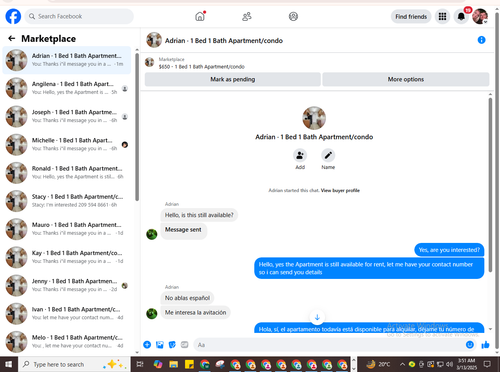Screen dimensions: 500x372
Task: Open the Kay conversation
Action: [67, 257]
